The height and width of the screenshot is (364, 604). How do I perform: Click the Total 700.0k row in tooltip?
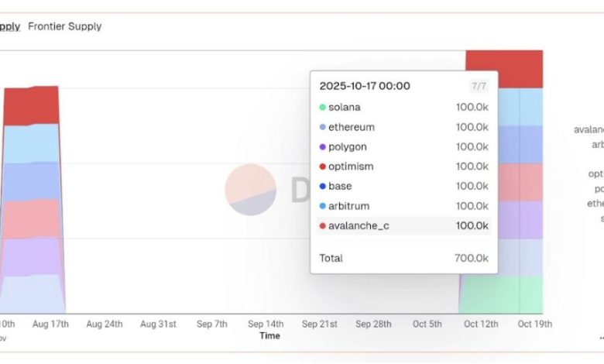pos(403,258)
